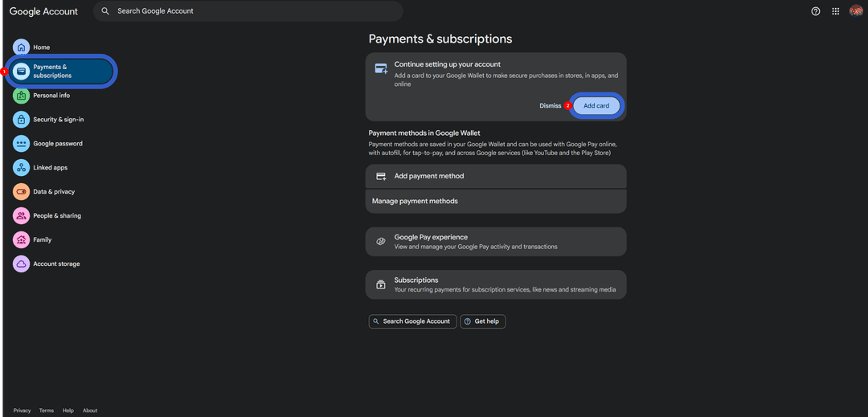
Task: Open Manage payment methods
Action: click(x=496, y=202)
